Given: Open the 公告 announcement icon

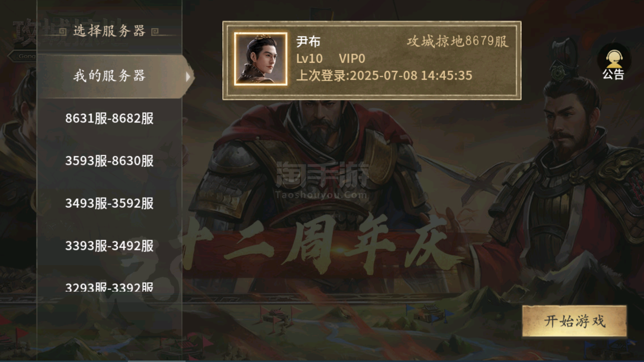Looking at the screenshot, I should coord(613,64).
